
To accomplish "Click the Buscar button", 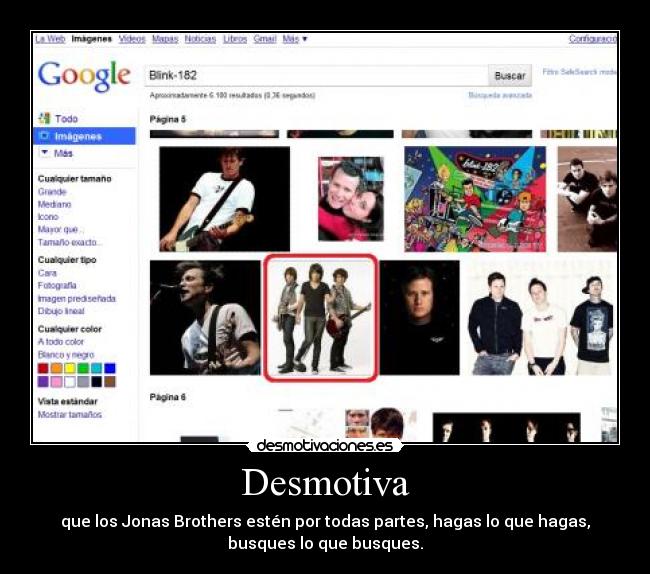I will coord(510,76).
